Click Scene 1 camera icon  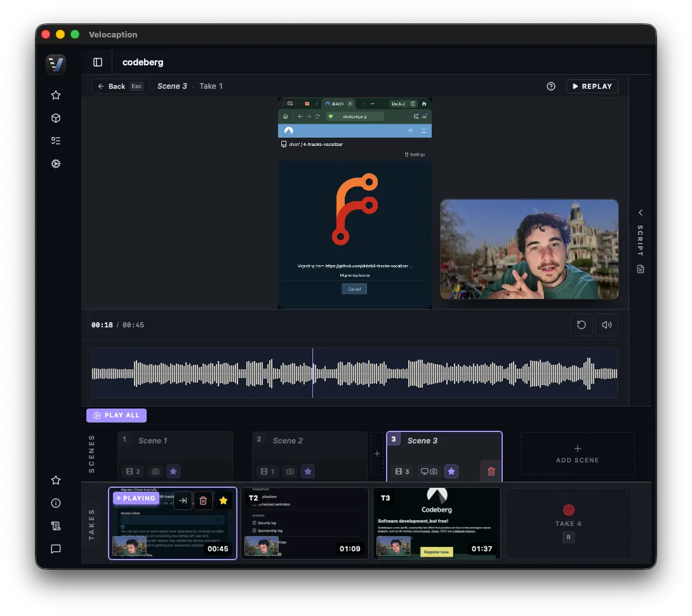pyautogui.click(x=156, y=471)
